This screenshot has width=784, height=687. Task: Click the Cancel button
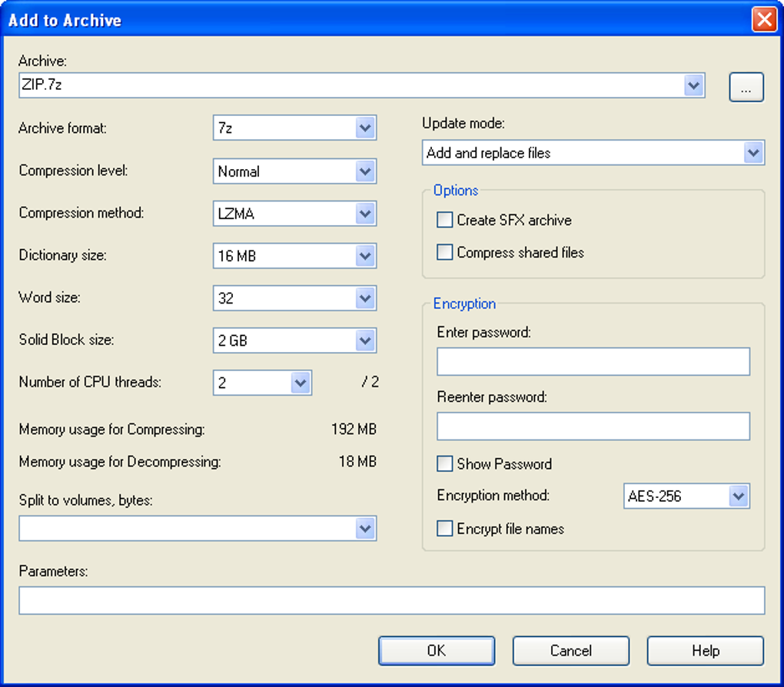point(570,651)
